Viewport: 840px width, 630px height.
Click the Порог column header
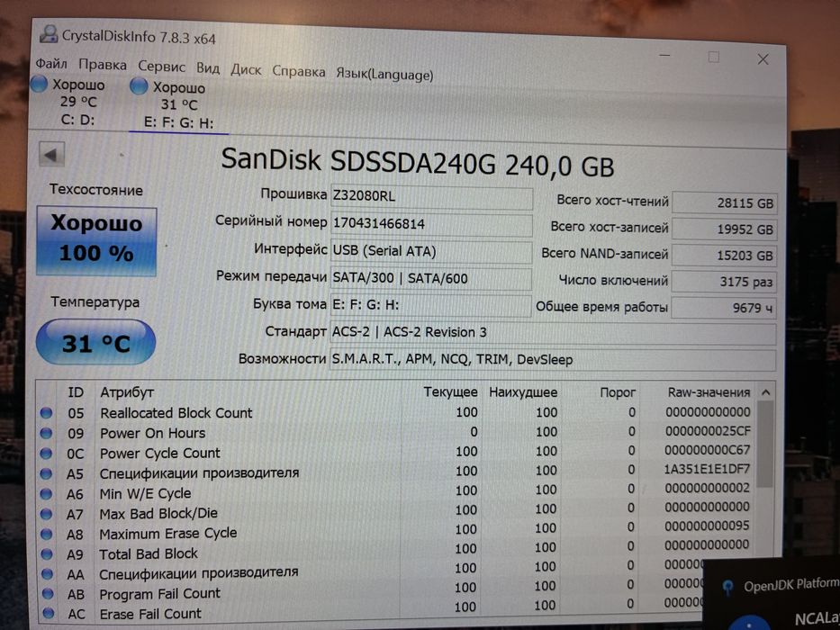617,392
